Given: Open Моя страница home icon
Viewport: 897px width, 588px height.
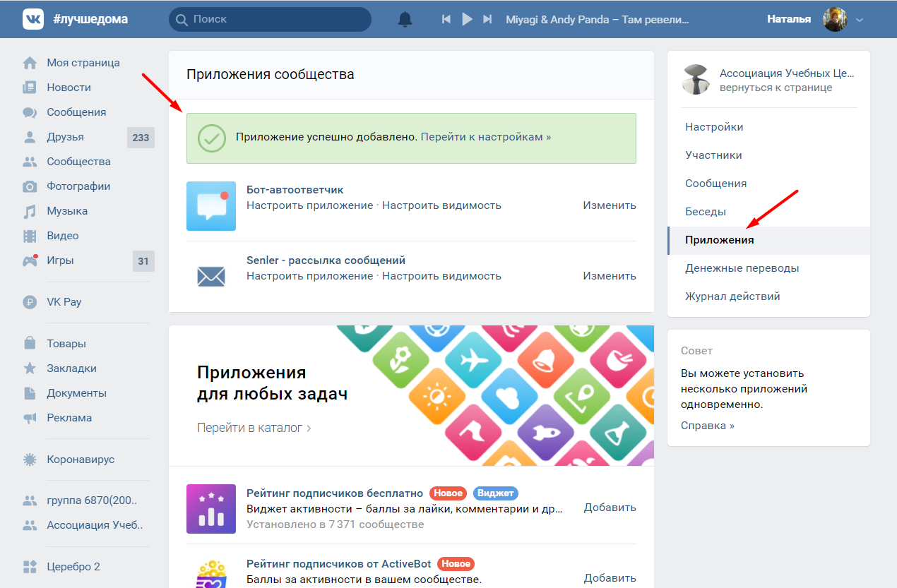Looking at the screenshot, I should point(30,63).
